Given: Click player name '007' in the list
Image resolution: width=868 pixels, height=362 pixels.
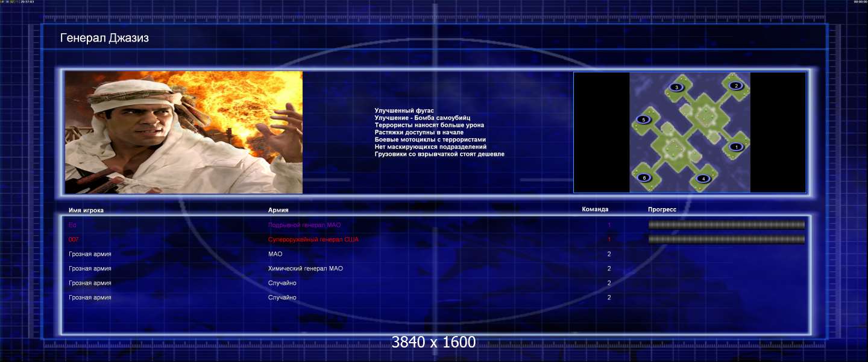Looking at the screenshot, I should pyautogui.click(x=74, y=240).
